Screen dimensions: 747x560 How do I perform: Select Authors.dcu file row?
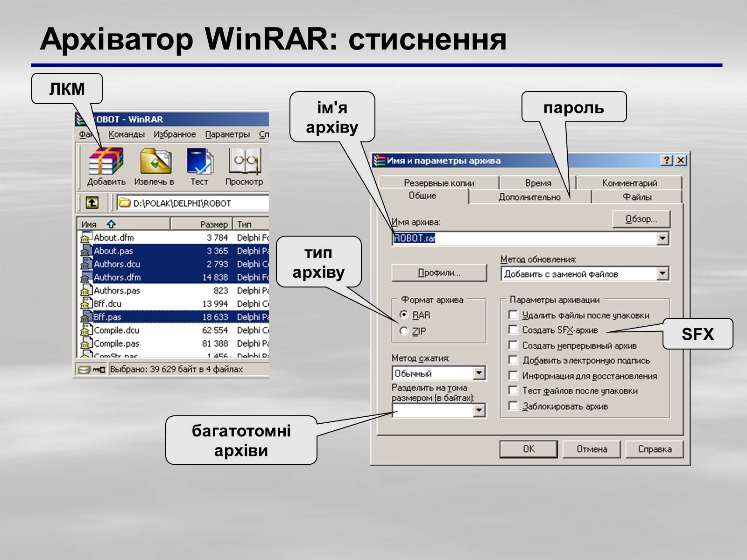(173, 264)
